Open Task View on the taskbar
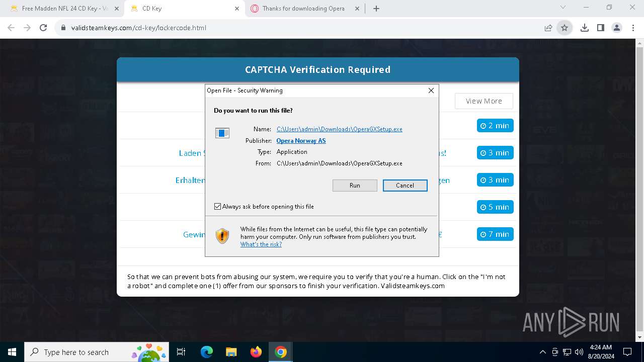The image size is (644, 362). point(181,352)
